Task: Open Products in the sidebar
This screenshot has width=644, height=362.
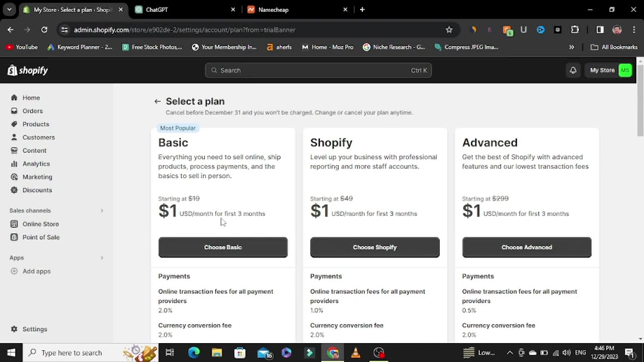Action: click(36, 124)
